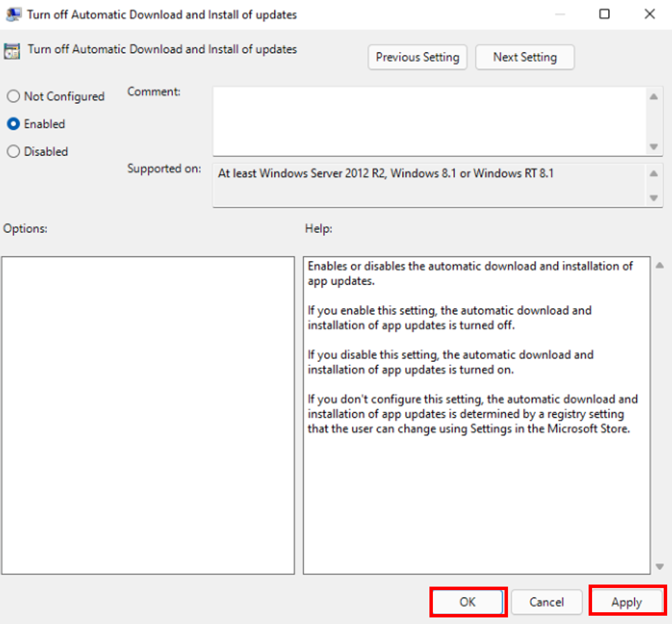The height and width of the screenshot is (624, 672).
Task: Click the policy editor icon in title bar
Action: pyautogui.click(x=13, y=15)
